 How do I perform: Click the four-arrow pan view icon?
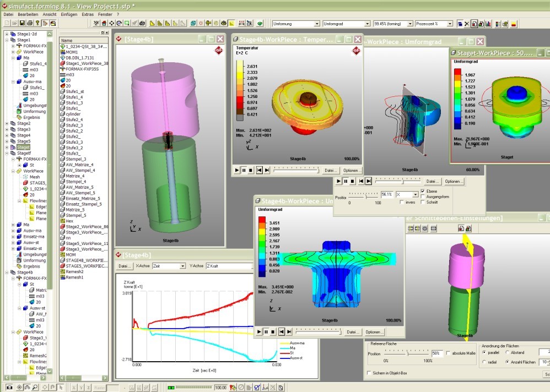click(x=111, y=24)
